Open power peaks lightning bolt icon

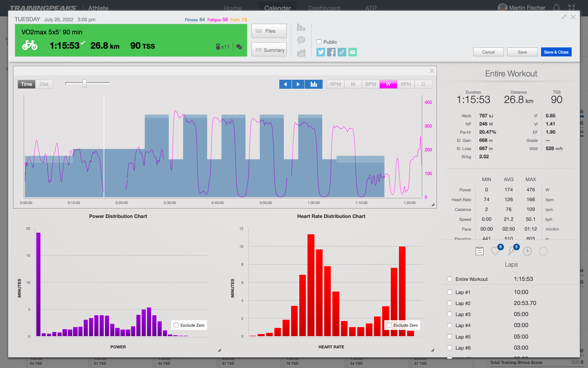click(511, 251)
